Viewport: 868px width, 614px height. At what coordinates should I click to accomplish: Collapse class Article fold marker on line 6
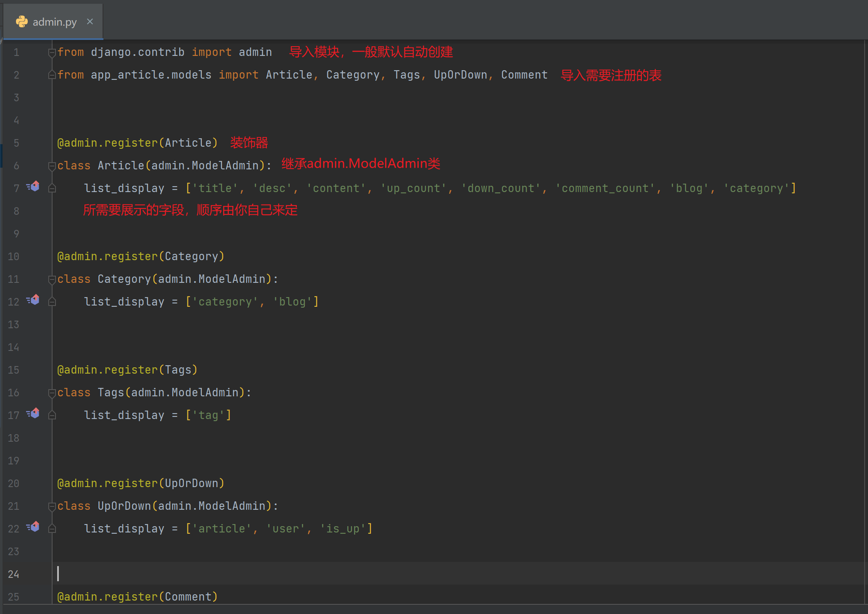point(52,166)
